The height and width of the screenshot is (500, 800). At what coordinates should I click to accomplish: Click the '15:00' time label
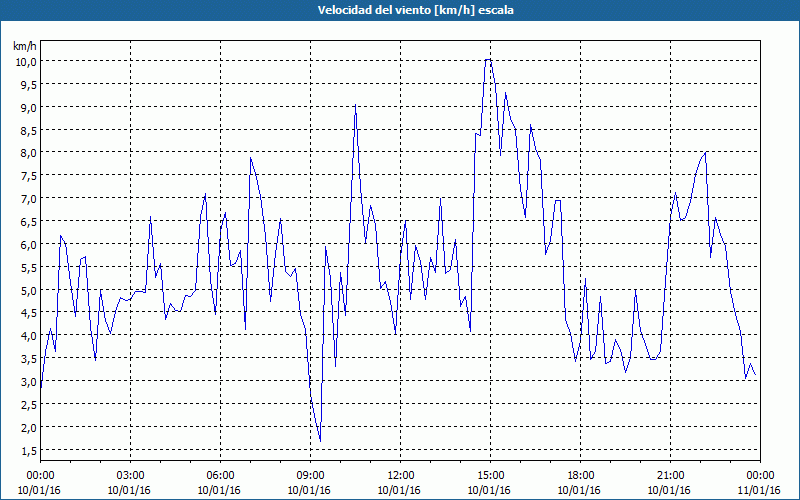click(490, 476)
